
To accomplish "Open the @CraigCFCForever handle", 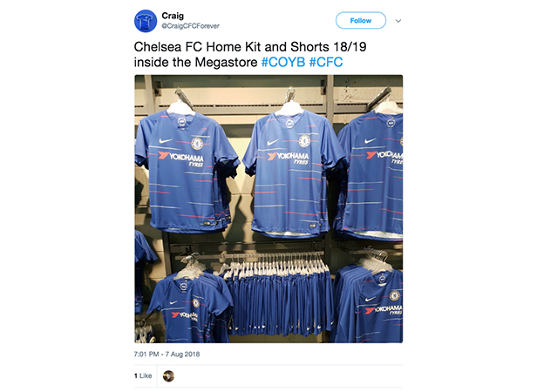I will click(190, 26).
